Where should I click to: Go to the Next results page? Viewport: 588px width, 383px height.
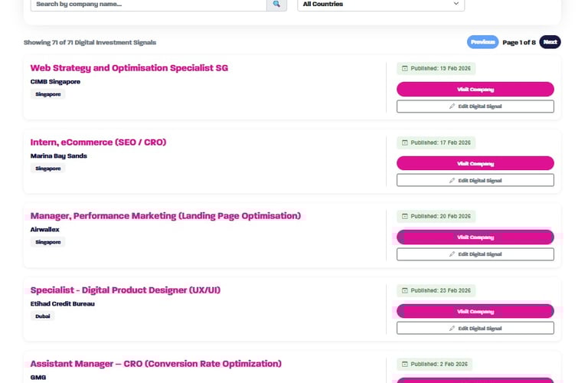point(550,42)
